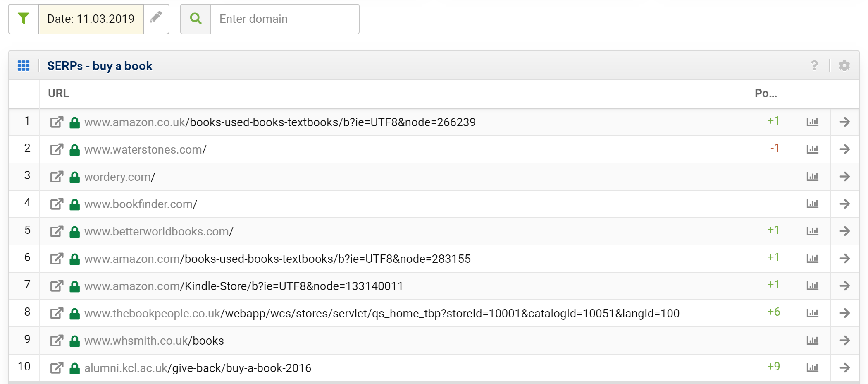The width and height of the screenshot is (868, 384).
Task: Click the +6 position change value
Action: [773, 312]
